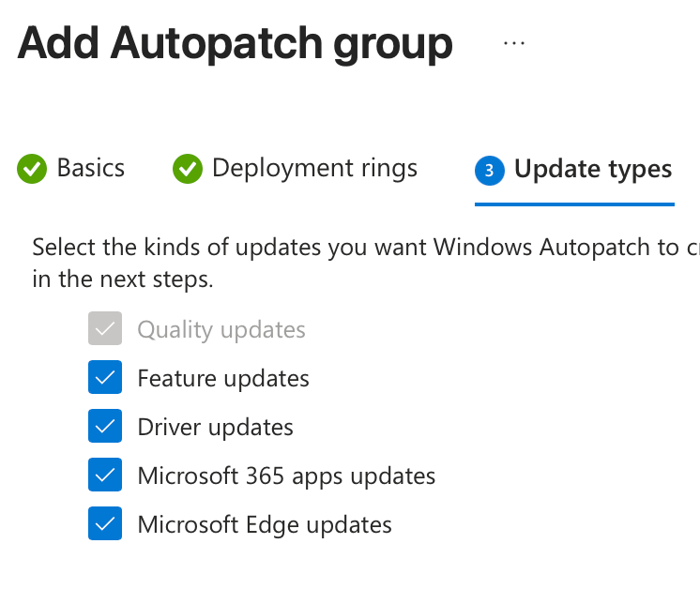Image resolution: width=700 pixels, height=604 pixels.
Task: Click the green checkmark beside Deployment rings
Action: coord(188,170)
